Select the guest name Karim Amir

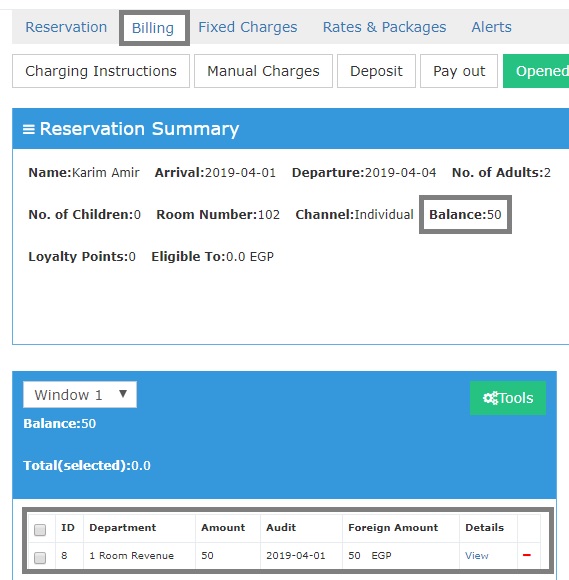(x=105, y=173)
